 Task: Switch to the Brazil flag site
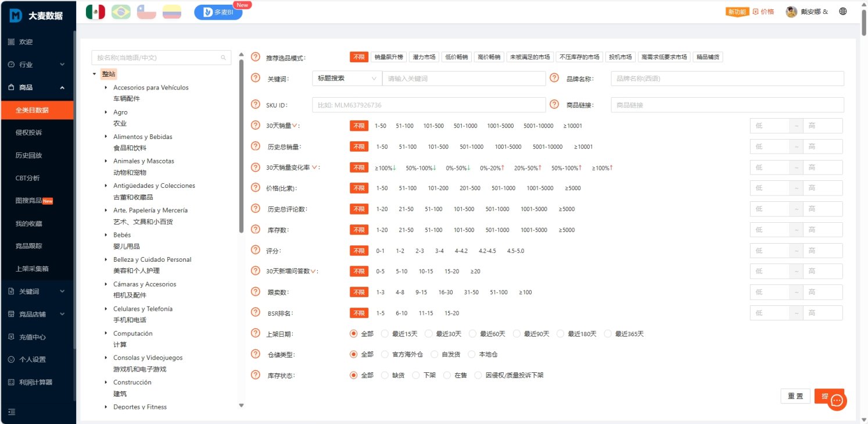coord(121,12)
